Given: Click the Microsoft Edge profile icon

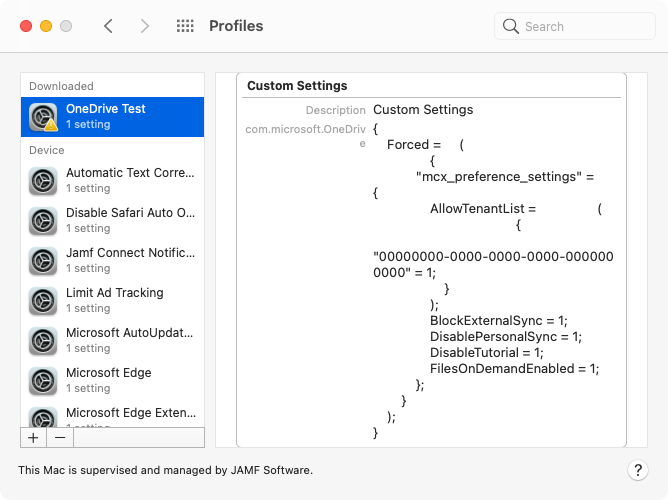Looking at the screenshot, I should click(43, 381).
